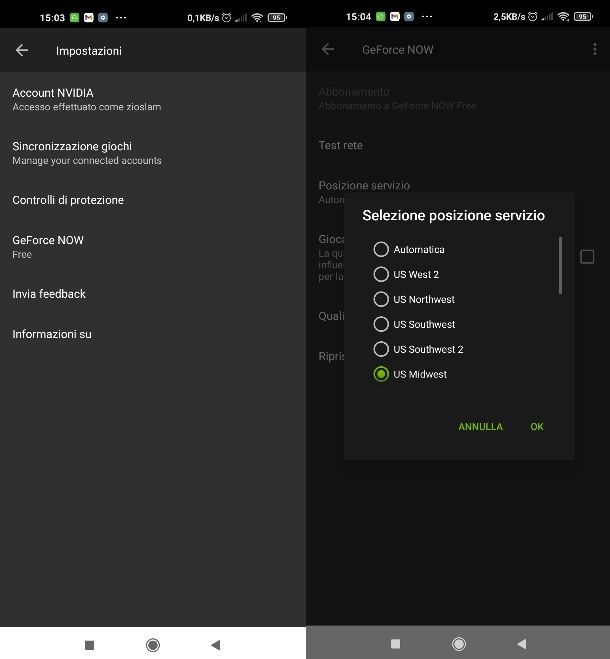Tap the back triangle on left phone

[x=216, y=644]
